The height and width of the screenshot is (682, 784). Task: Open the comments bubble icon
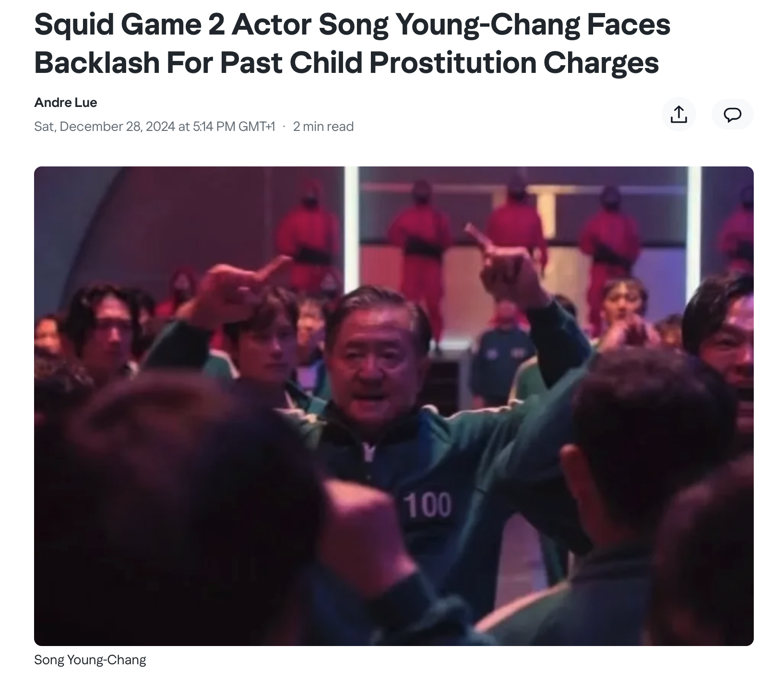[732, 114]
